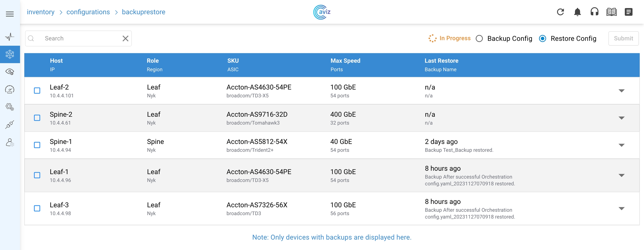The height and width of the screenshot is (250, 644).
Task: Navigate to inventory breadcrumb
Action: (41, 12)
